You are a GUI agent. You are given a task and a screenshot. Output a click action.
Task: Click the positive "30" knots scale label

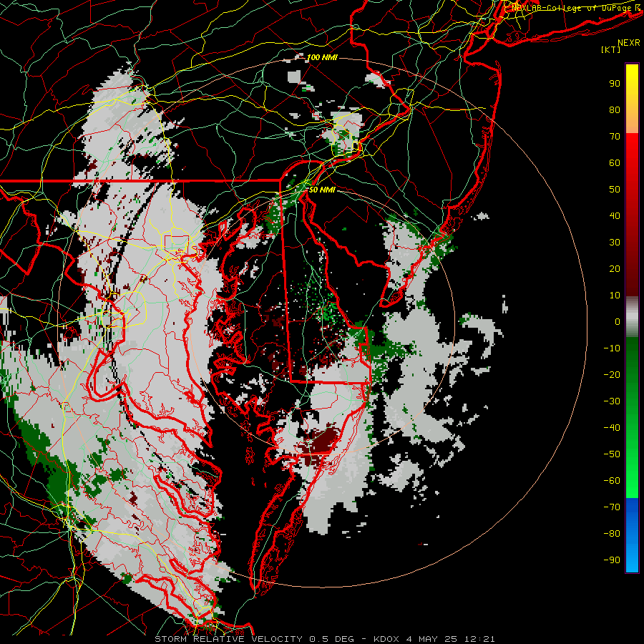[x=615, y=243]
